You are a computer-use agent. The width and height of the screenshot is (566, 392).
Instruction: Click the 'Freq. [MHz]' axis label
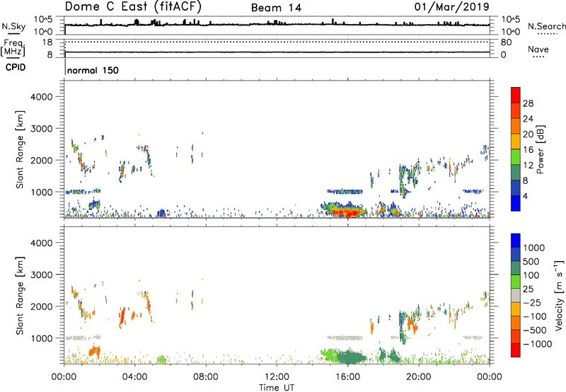coord(13,47)
